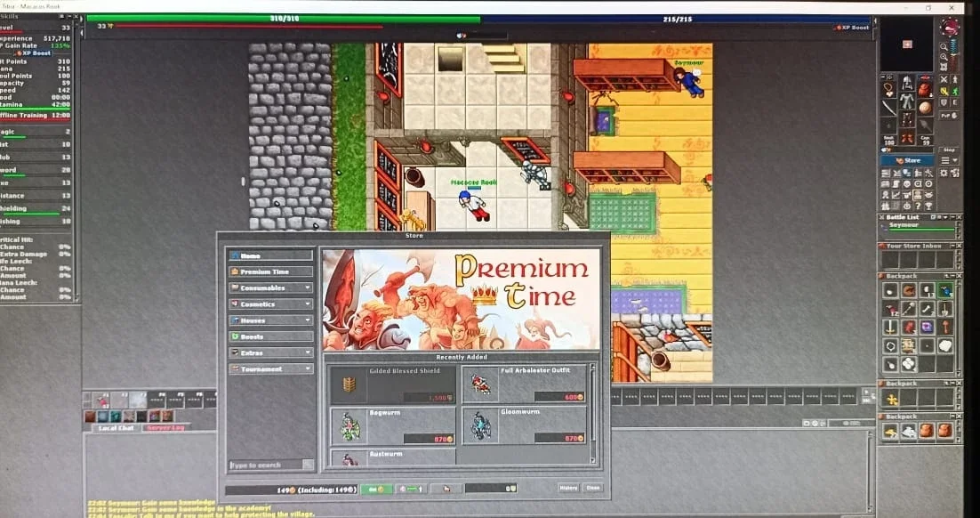The image size is (980, 518).
Task: Select the Gloomwurm mount offer
Action: pyautogui.click(x=525, y=426)
